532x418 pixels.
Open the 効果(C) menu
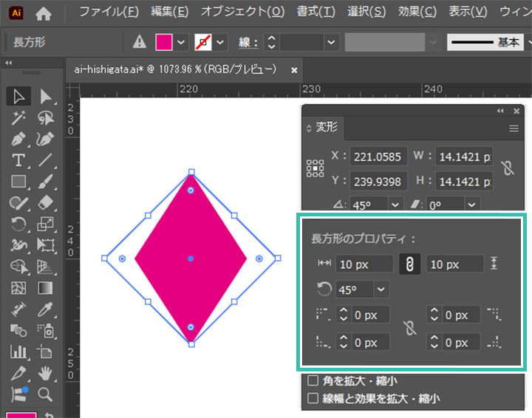coord(417,13)
